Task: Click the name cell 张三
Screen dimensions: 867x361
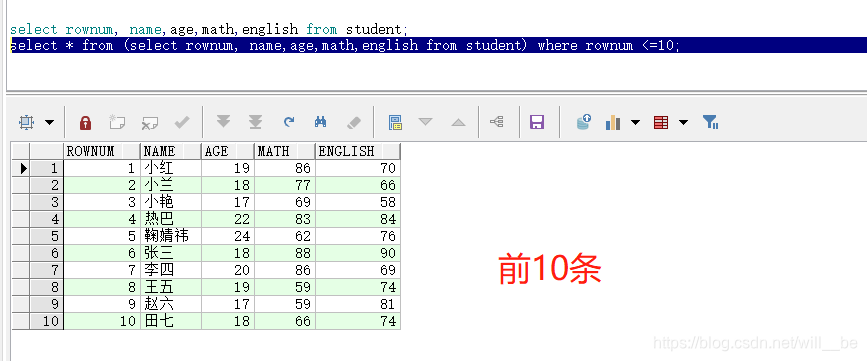Action: click(x=171, y=253)
